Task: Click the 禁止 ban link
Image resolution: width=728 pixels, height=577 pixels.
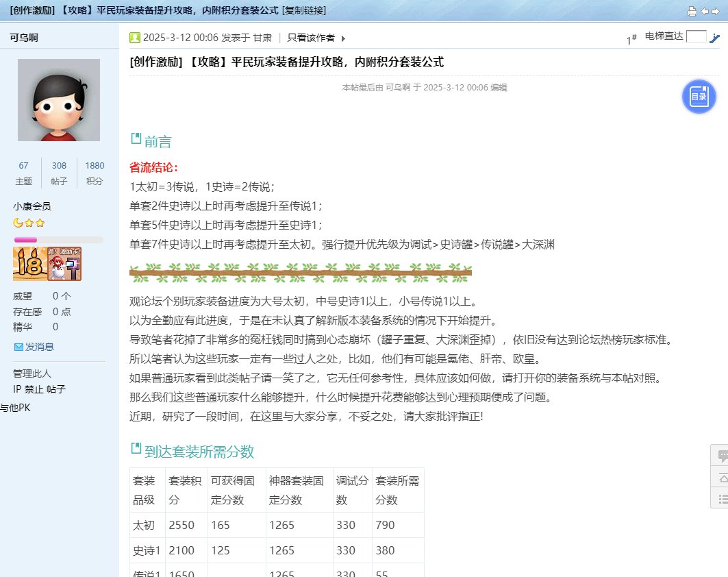Action: tap(34, 389)
